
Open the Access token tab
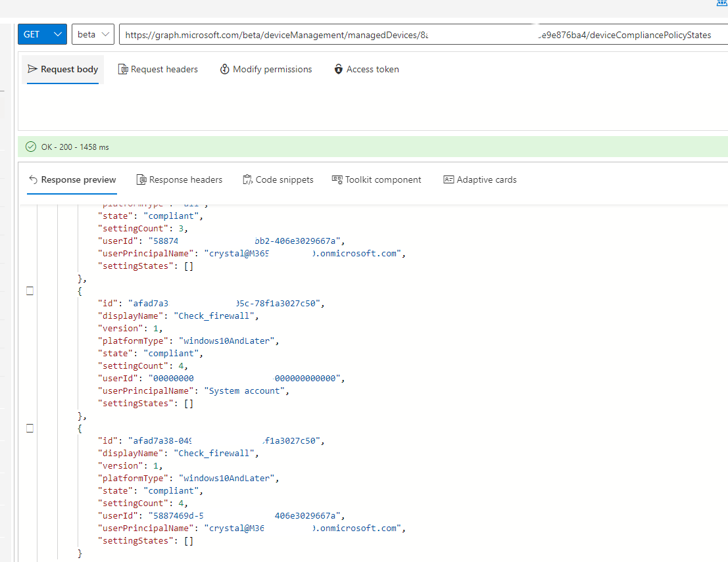(366, 69)
